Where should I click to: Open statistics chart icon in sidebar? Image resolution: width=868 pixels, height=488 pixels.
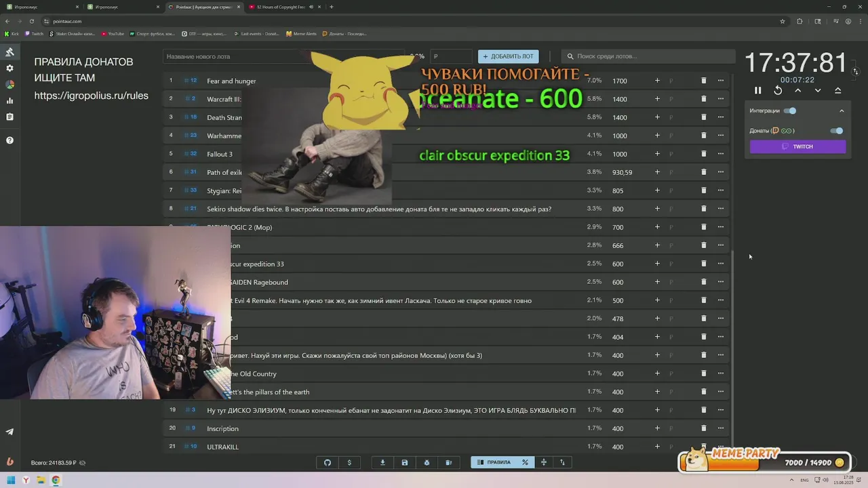pos(9,101)
